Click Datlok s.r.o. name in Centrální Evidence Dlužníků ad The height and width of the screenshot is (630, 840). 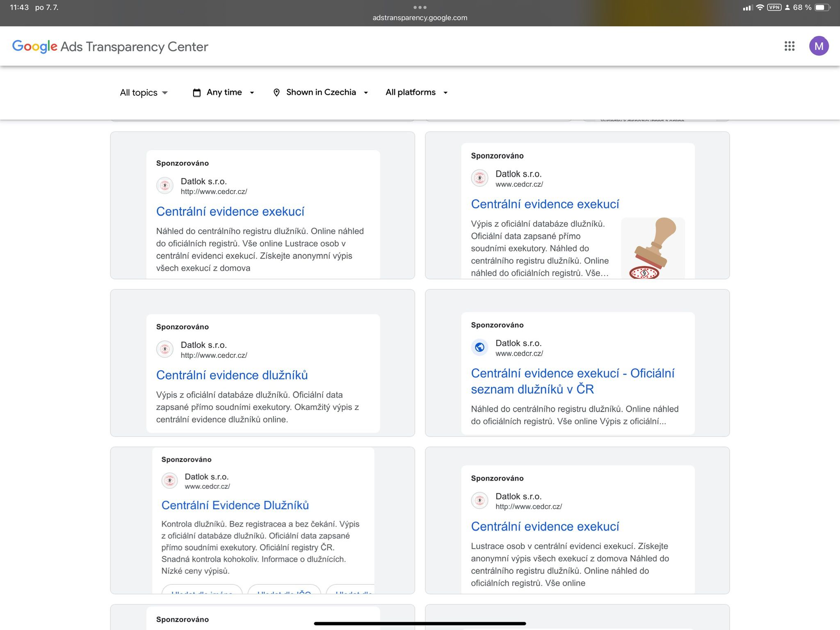(206, 477)
